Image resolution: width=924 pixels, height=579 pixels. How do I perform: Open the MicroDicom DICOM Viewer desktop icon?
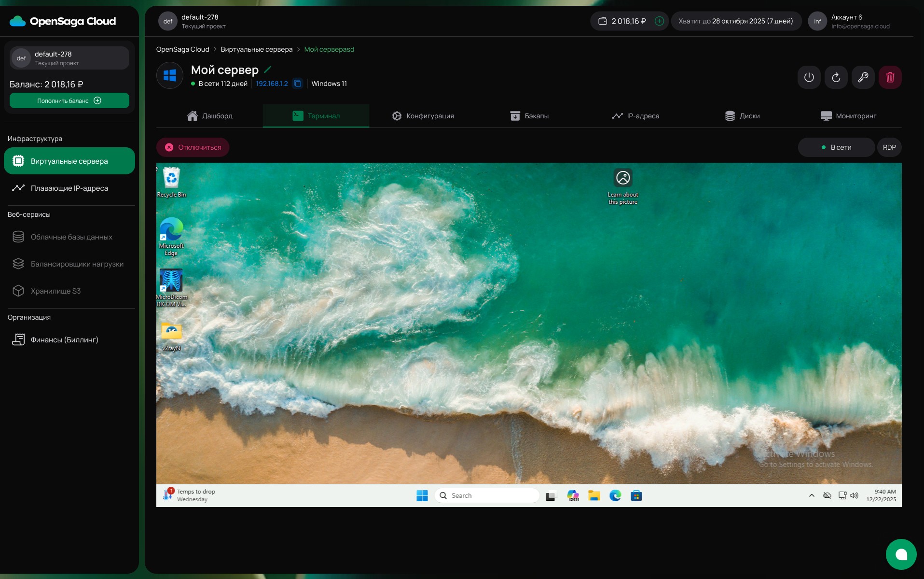tap(171, 288)
